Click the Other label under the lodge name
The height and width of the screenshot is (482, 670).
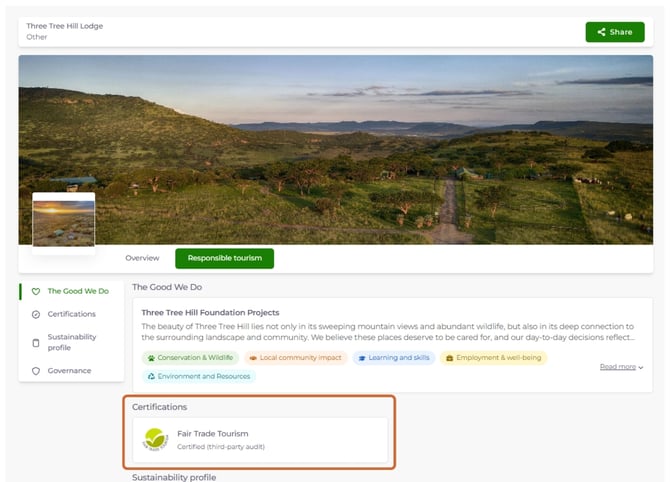point(37,37)
